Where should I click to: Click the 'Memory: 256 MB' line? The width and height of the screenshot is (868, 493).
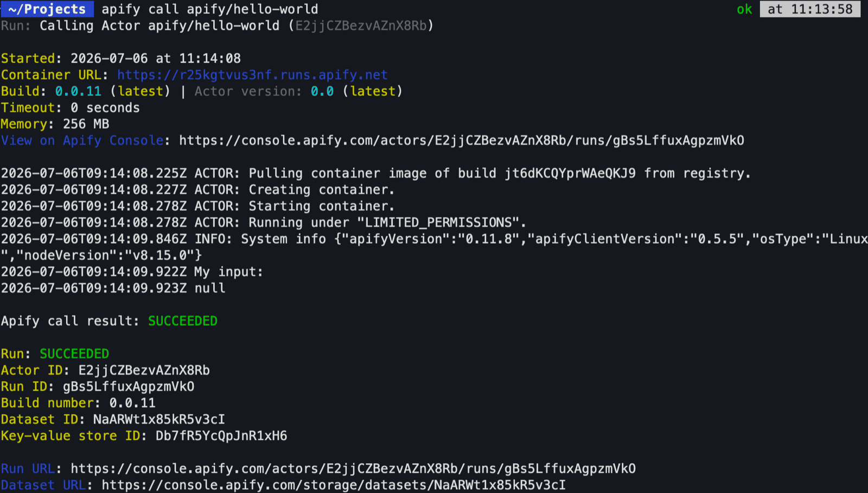(55, 124)
